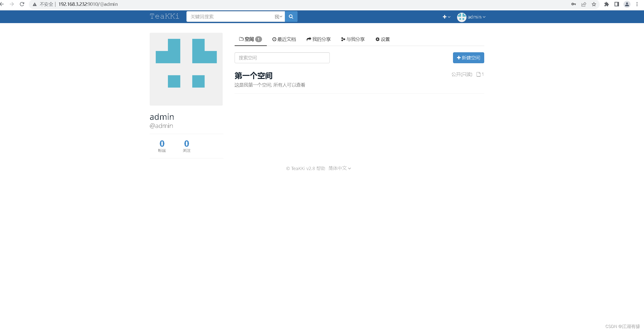Screen dimensions: 644x331
Task: Click the folder icon on the 空间 tab
Action: click(x=241, y=39)
